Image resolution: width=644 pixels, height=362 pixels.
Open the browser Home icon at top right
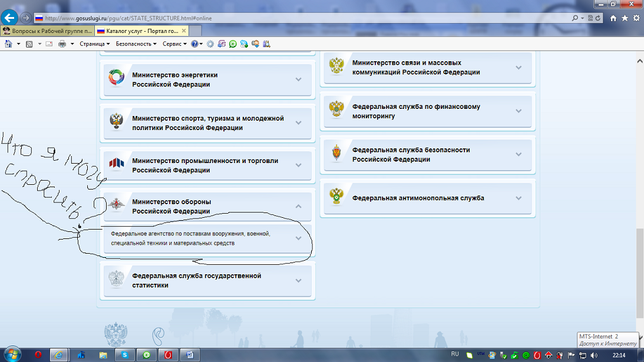[x=613, y=18]
